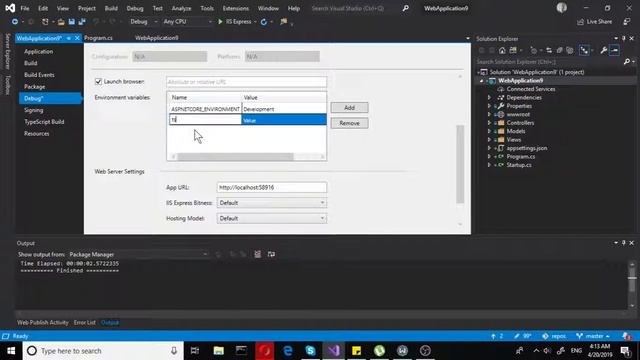640x360 pixels.
Task: Click the Collapse All icon in Solution Explorer
Action: click(x=559, y=50)
